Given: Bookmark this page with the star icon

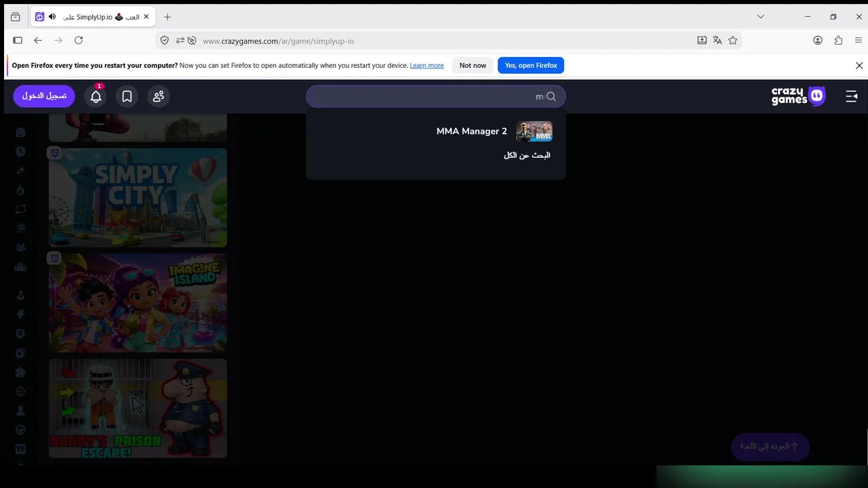Looking at the screenshot, I should point(733,41).
